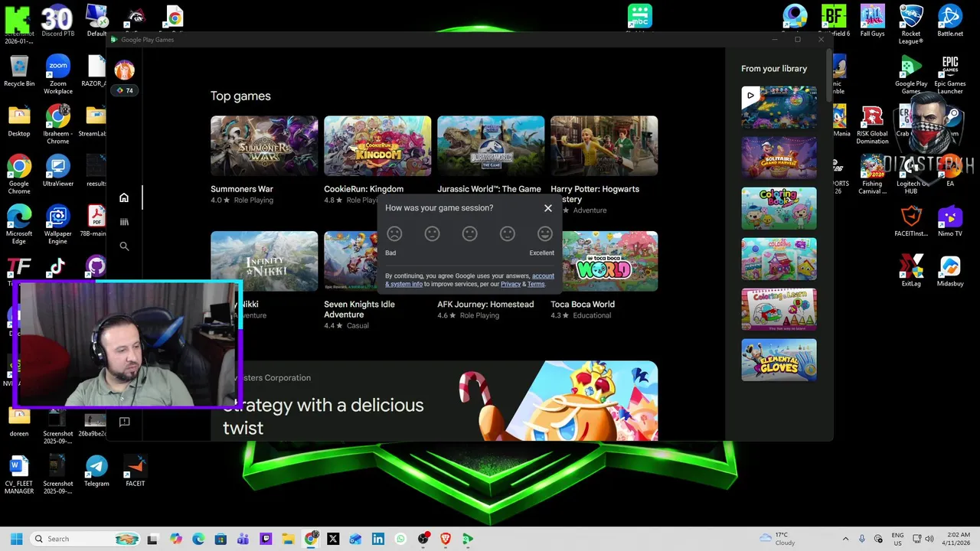Open the ExitLag desktop icon
The height and width of the screenshot is (551, 980).
(911, 270)
